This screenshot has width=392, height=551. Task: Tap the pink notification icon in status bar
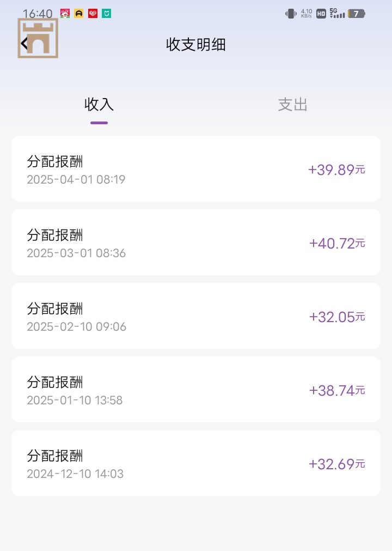(65, 14)
